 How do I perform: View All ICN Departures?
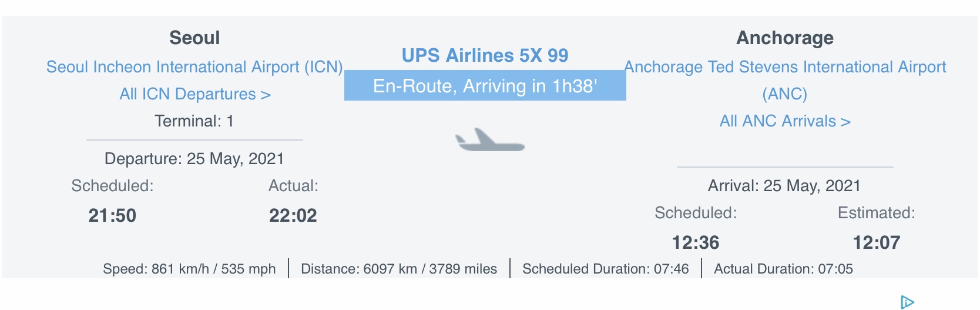(x=194, y=94)
